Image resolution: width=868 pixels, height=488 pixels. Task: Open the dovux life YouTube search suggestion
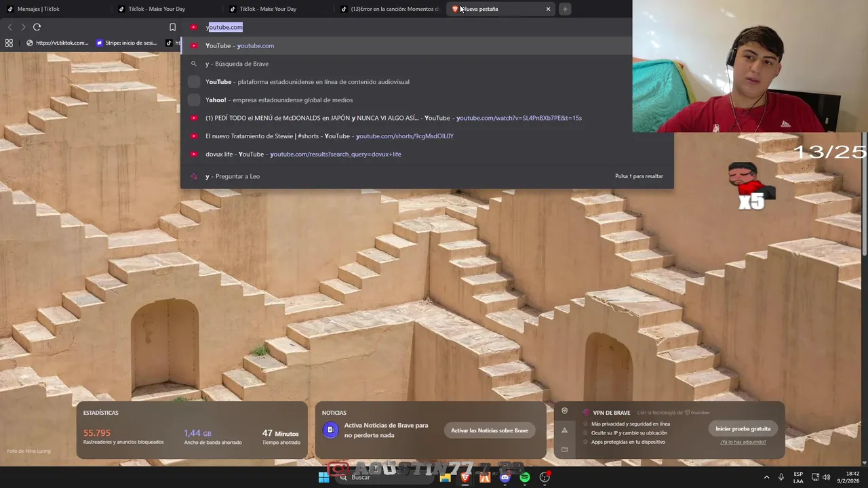click(427, 154)
